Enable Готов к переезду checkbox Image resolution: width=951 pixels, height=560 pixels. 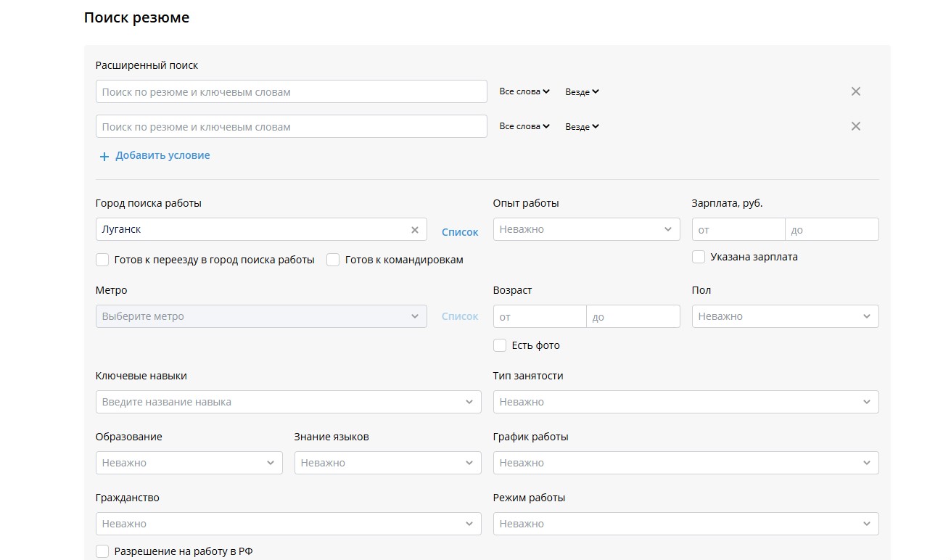coord(102,260)
